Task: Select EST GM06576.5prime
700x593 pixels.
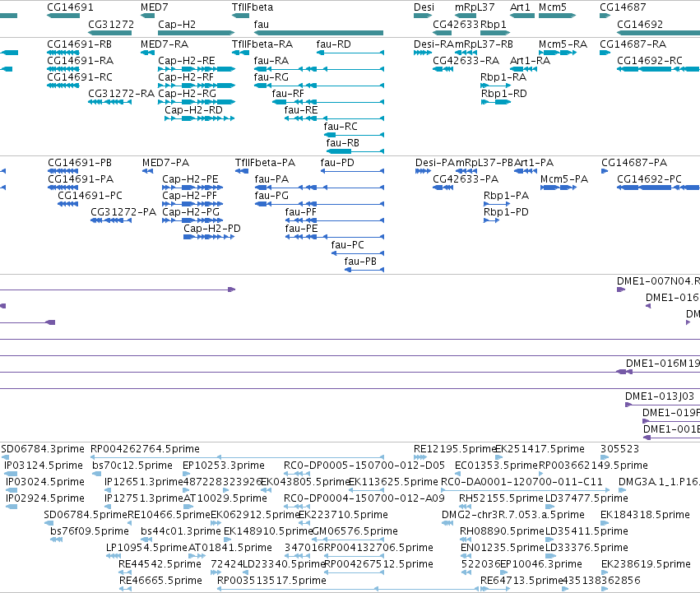Action: pyautogui.click(x=346, y=540)
